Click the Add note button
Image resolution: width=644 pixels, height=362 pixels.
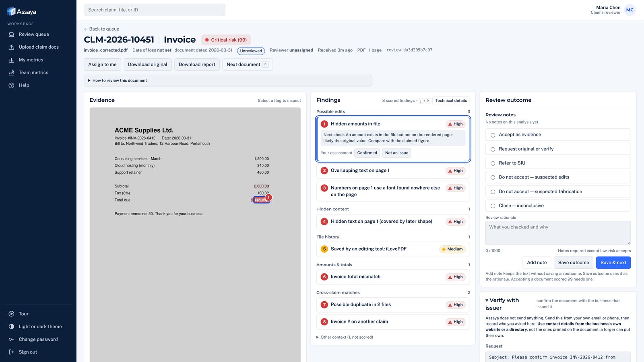pos(537,263)
